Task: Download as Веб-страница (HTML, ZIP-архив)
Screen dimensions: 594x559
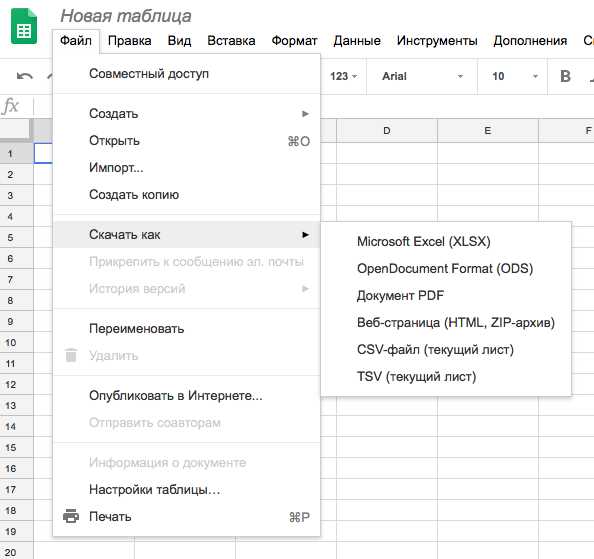Action: pos(446,322)
